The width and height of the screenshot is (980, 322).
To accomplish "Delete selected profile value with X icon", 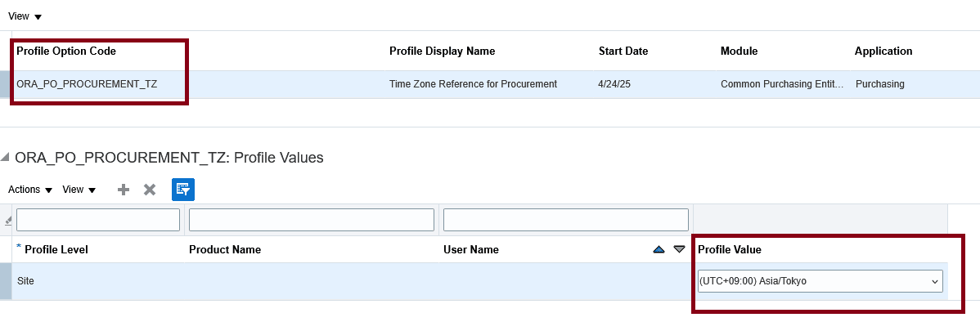I will pyautogui.click(x=150, y=190).
